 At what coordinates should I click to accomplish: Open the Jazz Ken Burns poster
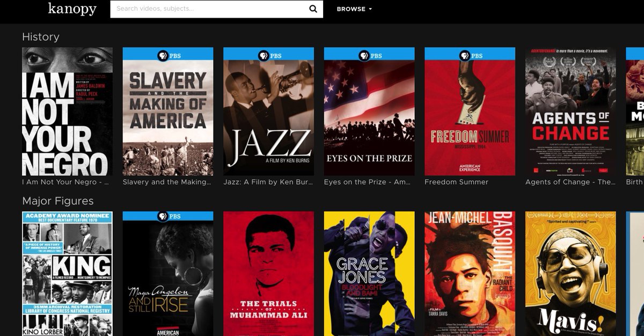(268, 111)
